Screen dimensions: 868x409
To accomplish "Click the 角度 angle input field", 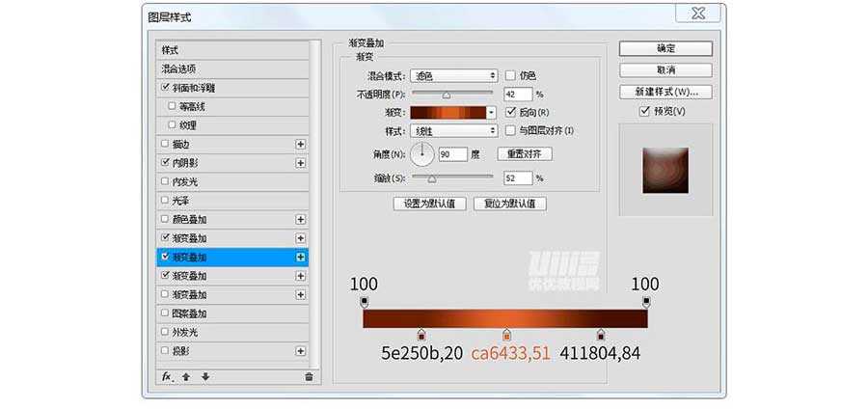I will (452, 154).
